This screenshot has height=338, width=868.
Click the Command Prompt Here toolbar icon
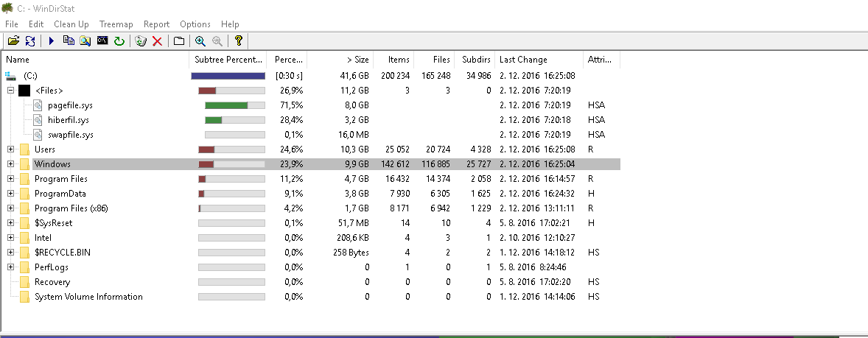coord(102,41)
